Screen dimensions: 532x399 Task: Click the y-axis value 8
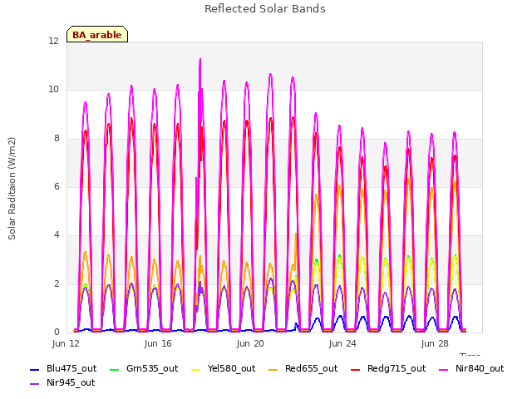click(x=57, y=138)
